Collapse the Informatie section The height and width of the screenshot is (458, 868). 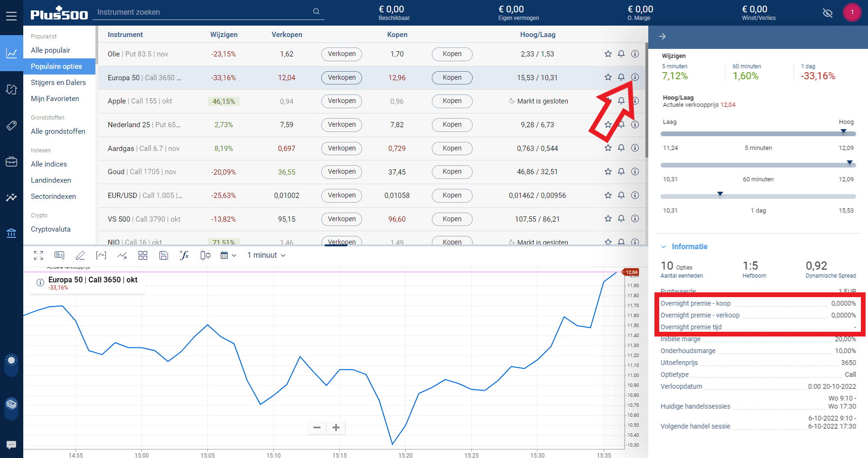coord(663,247)
